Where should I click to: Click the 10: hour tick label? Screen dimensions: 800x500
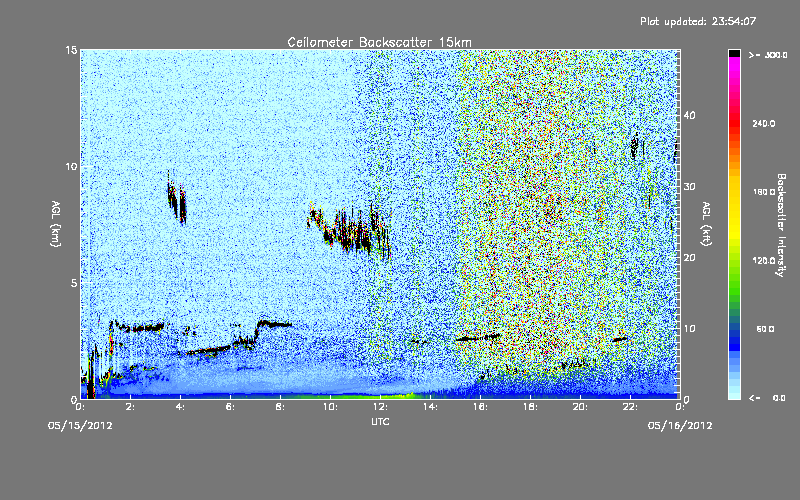[x=330, y=407]
